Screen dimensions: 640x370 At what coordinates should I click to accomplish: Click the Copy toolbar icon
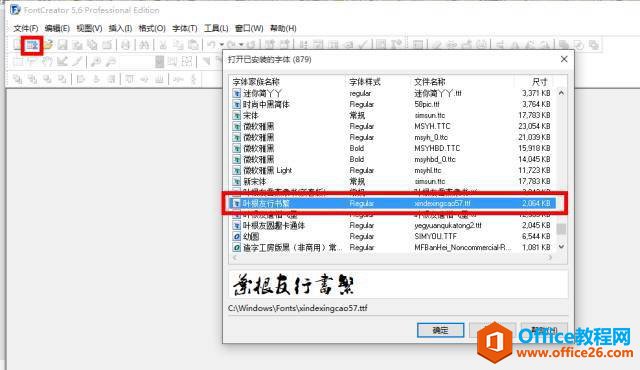pos(178,45)
